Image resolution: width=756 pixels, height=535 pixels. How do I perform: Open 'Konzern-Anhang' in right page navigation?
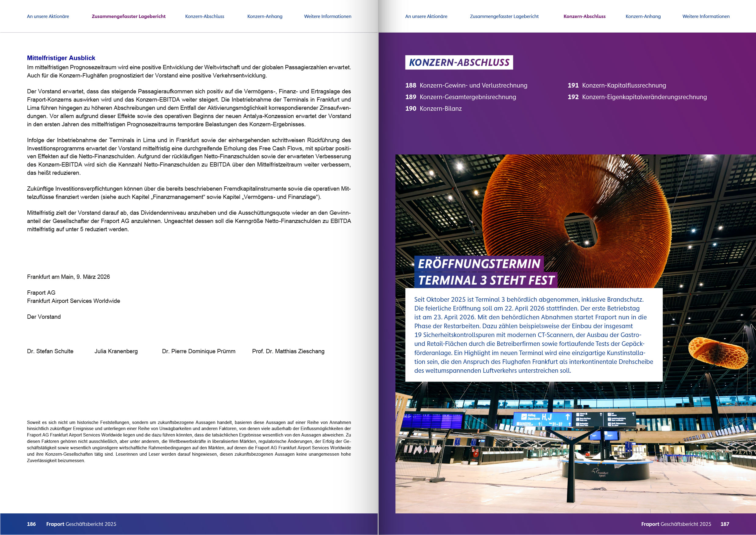(643, 16)
